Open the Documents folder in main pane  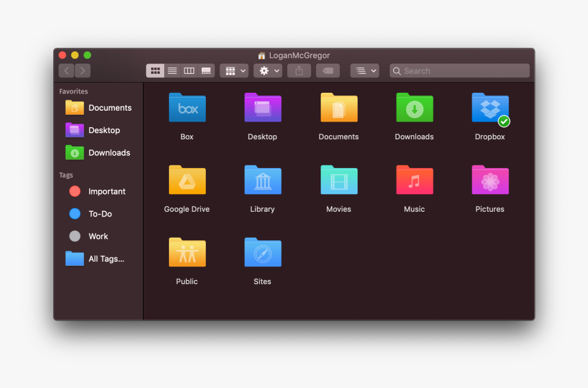coord(339,108)
